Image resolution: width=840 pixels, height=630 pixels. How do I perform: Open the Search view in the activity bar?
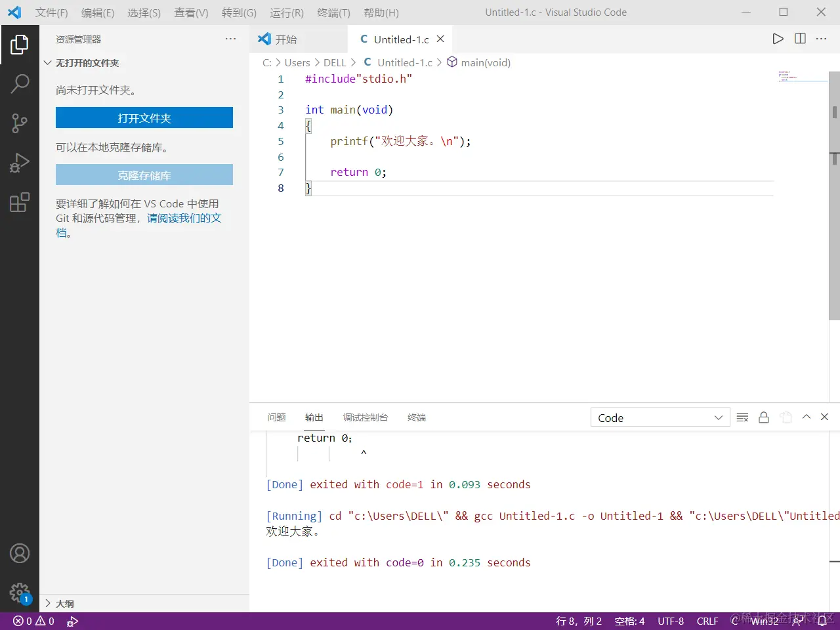(20, 83)
